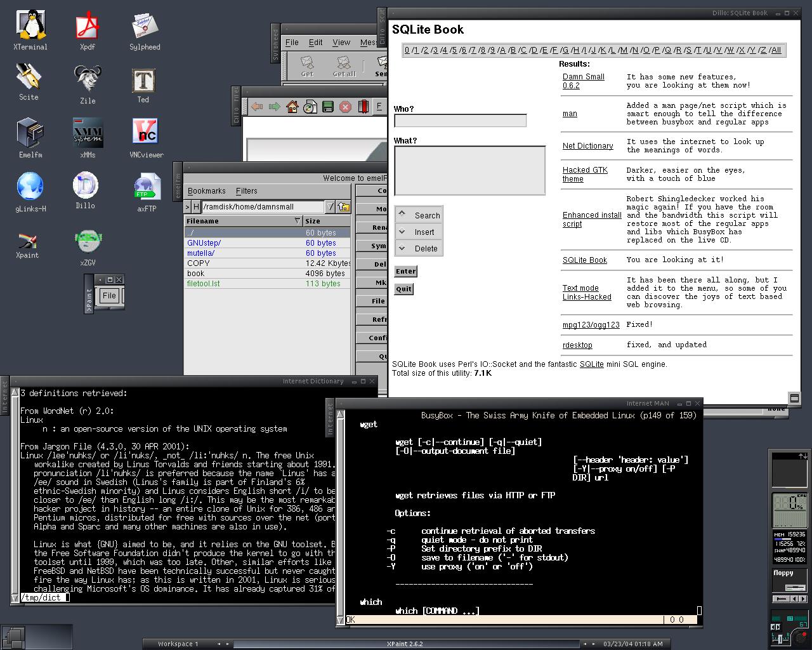
Task: Click the SQLite link in the footer text
Action: [x=592, y=364]
